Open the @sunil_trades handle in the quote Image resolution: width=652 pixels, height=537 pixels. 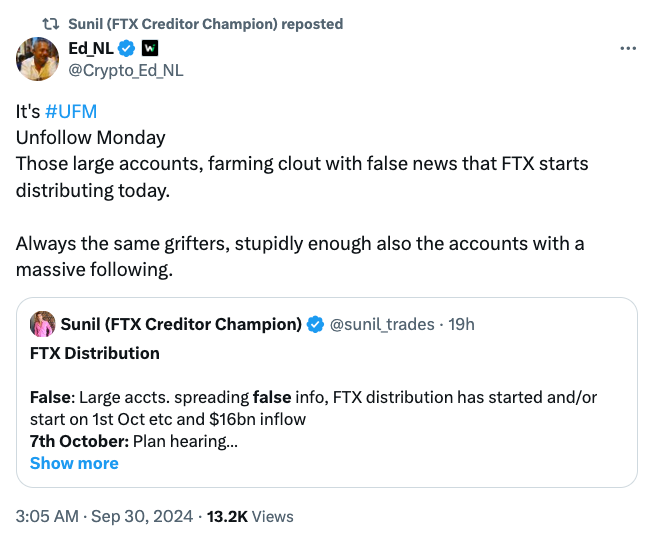[382, 324]
